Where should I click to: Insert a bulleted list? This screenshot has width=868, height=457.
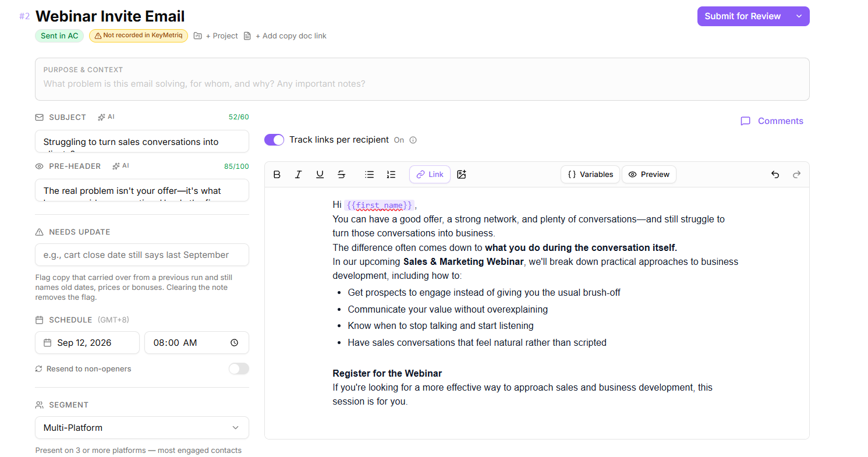(369, 174)
